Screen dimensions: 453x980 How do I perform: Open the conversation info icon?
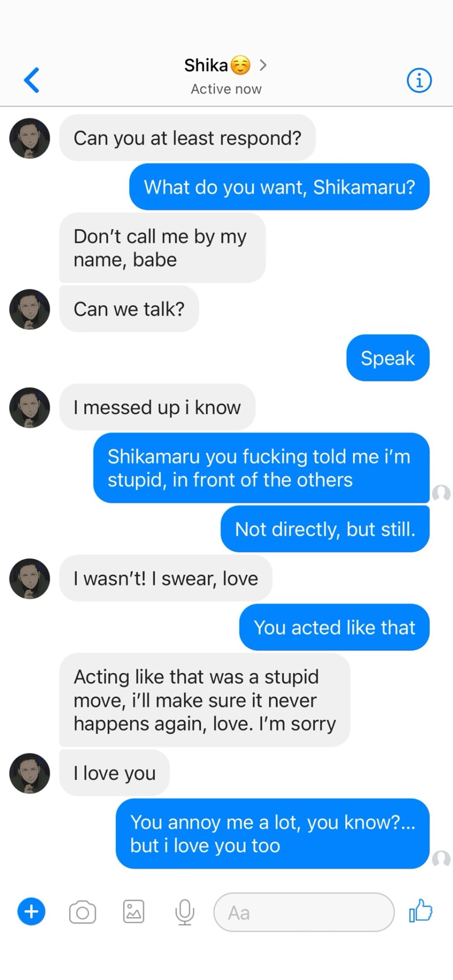pos(419,80)
